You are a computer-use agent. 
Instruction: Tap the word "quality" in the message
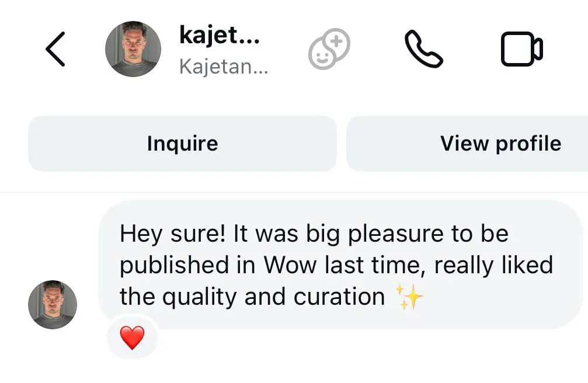point(200,298)
